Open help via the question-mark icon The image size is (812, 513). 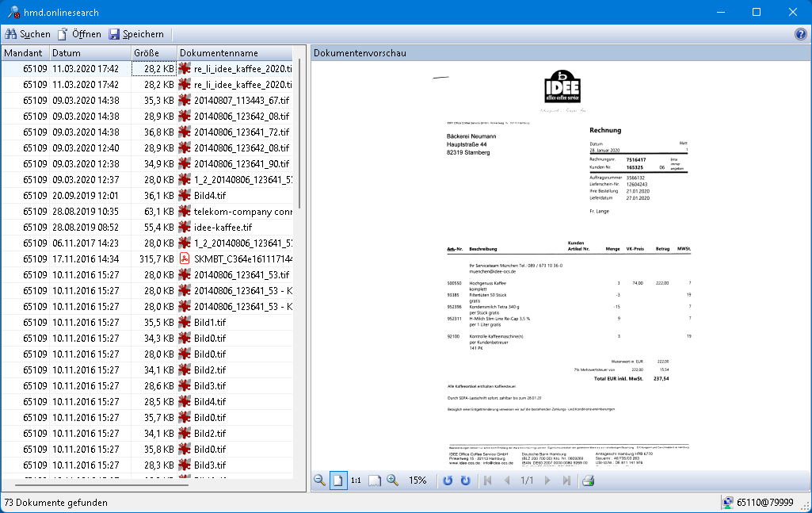[799, 34]
